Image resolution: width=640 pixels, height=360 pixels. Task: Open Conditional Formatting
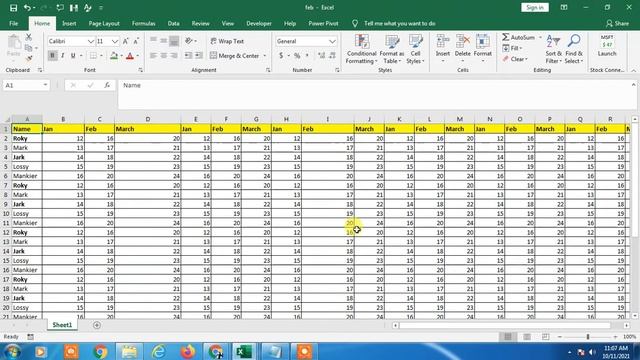(x=361, y=49)
